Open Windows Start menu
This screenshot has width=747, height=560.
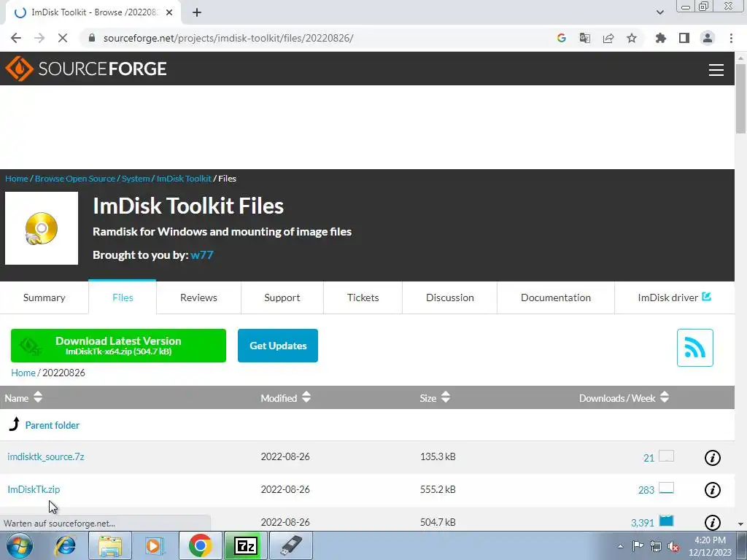[x=19, y=545]
